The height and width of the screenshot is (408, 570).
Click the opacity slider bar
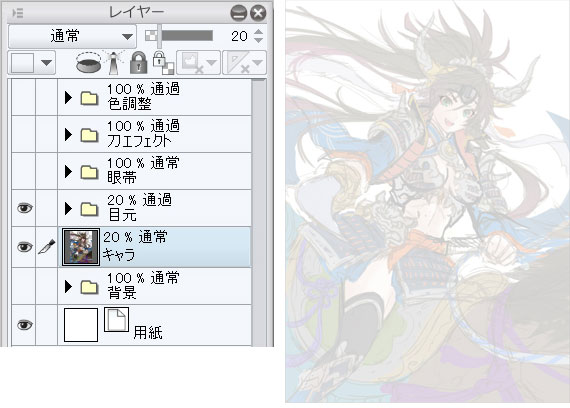(186, 36)
